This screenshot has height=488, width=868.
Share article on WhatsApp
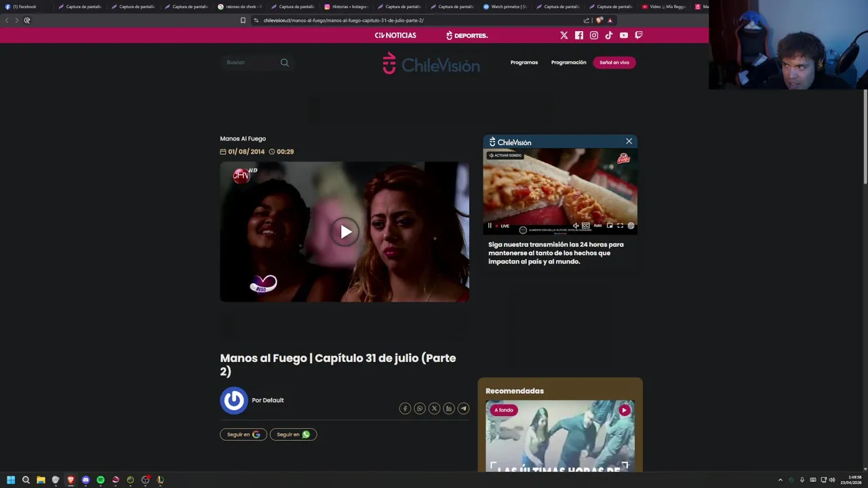(420, 408)
